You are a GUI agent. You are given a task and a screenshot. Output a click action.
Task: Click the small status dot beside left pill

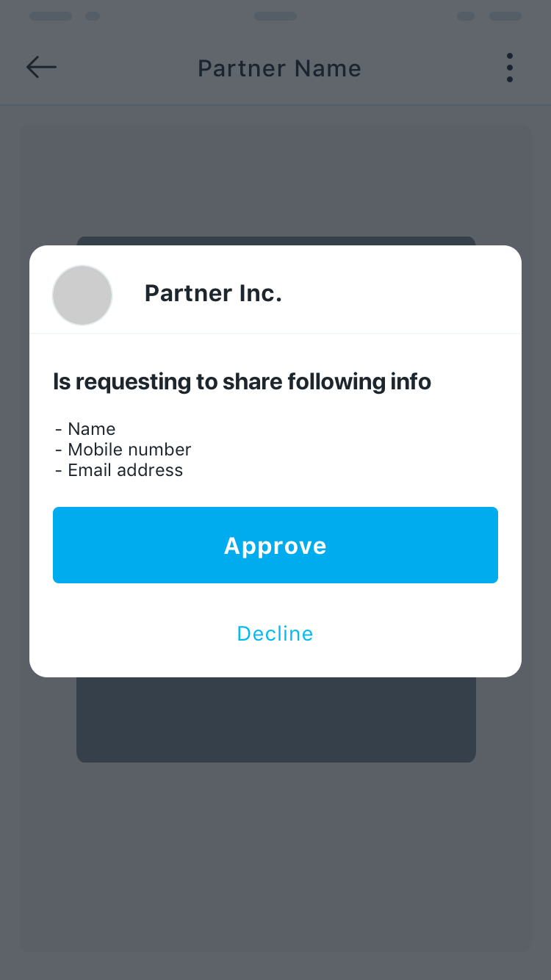pos(93,16)
